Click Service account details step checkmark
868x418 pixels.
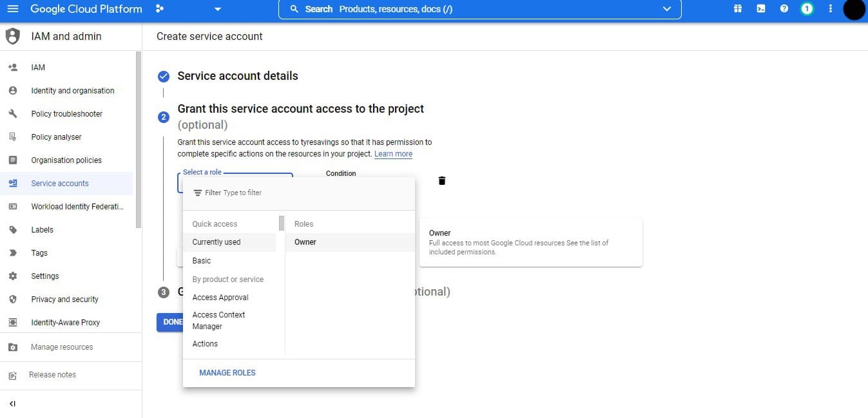(164, 76)
